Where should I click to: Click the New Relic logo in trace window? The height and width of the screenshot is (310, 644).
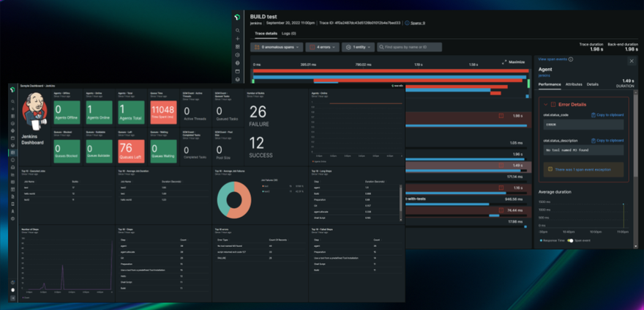(x=237, y=18)
